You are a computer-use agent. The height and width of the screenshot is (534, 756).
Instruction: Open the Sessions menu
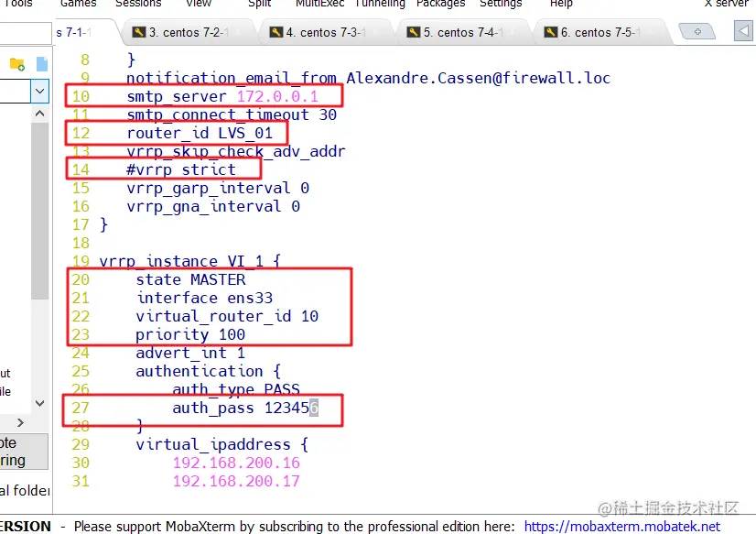coord(138,4)
